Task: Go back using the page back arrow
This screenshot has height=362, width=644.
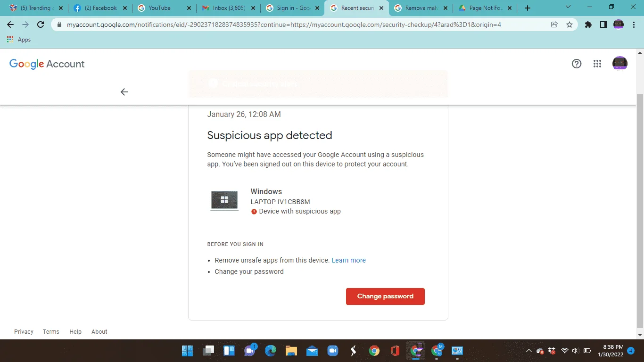Action: tap(124, 92)
